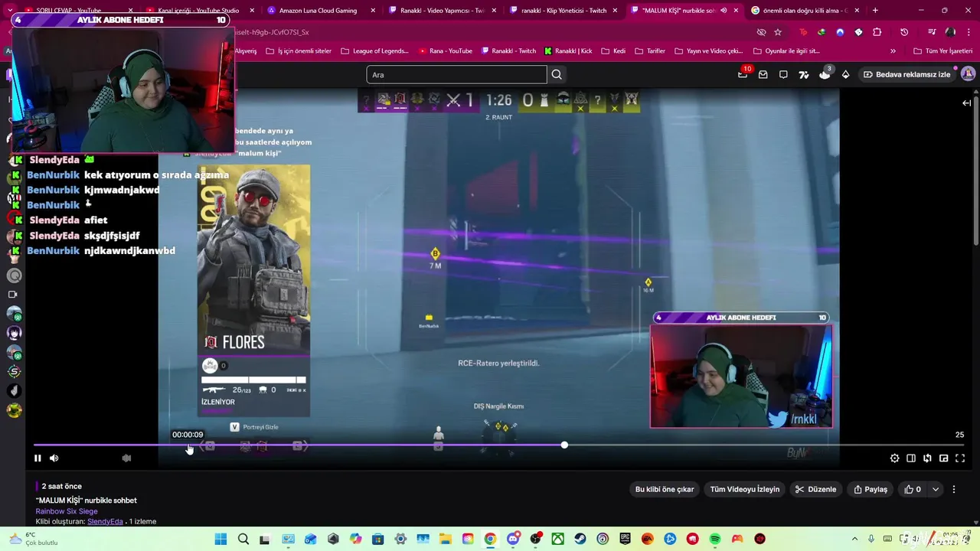Open the Kedi bookmark folder
Image resolution: width=980 pixels, height=551 pixels.
coord(614,51)
